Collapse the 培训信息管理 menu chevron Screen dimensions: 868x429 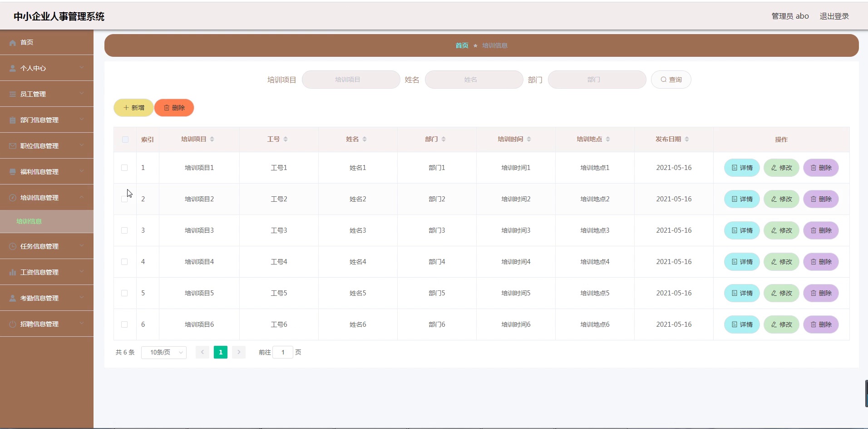click(82, 197)
